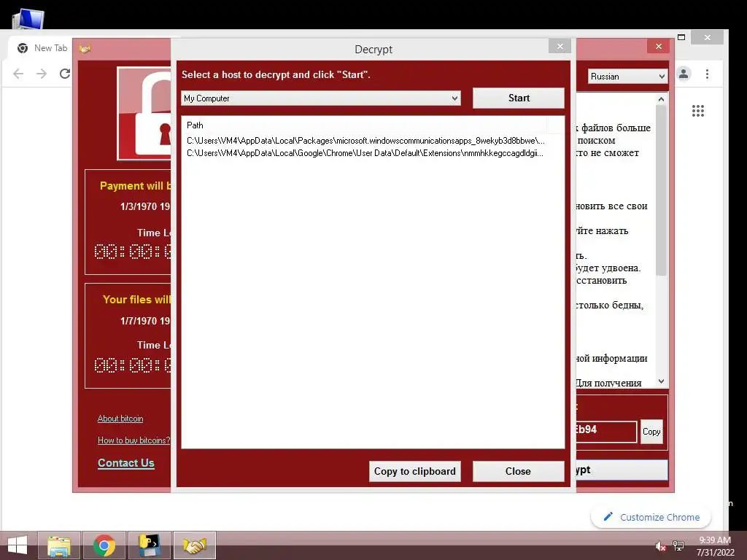747x560 pixels.
Task: Click the Contact Us link
Action: [125, 463]
